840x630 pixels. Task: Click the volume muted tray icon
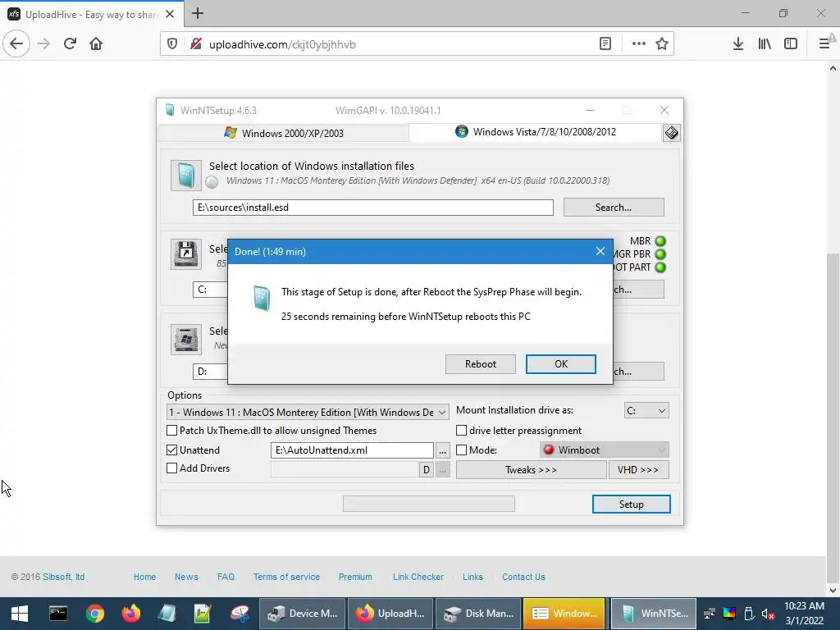[768, 614]
